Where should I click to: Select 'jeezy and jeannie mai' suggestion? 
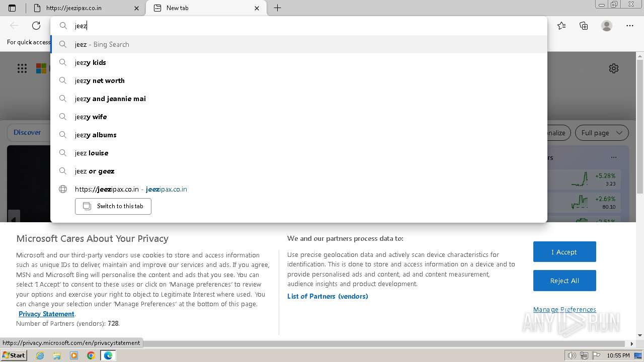299,99
